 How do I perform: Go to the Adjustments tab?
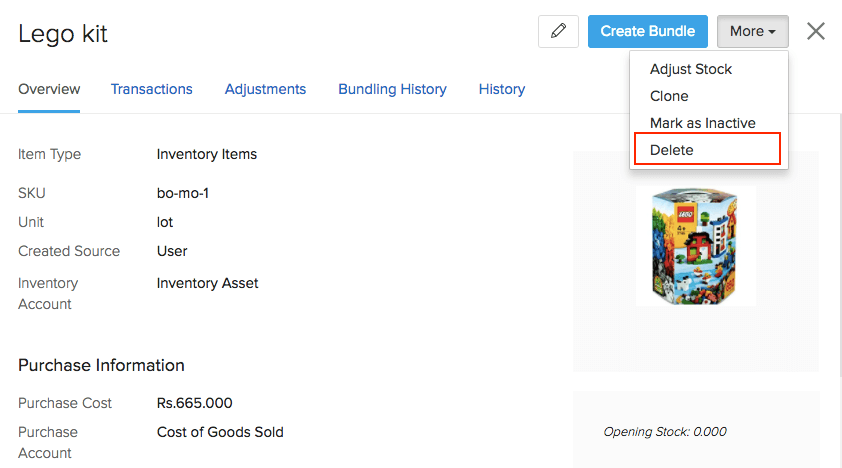265,89
